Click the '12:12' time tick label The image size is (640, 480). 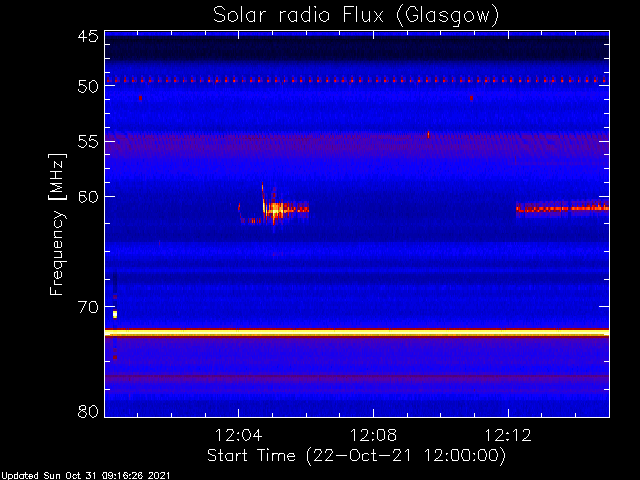[x=508, y=435]
